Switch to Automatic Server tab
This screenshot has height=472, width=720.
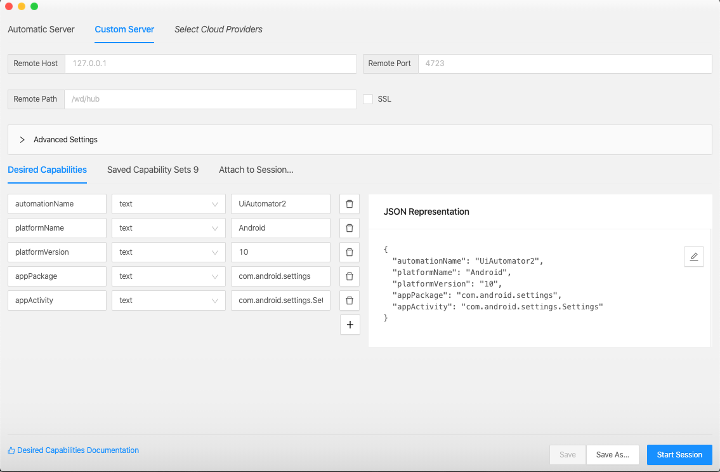(x=41, y=29)
